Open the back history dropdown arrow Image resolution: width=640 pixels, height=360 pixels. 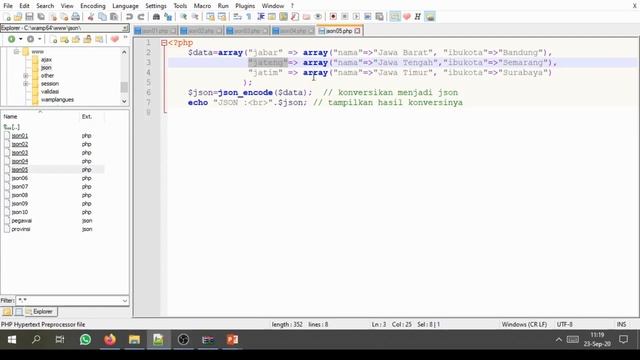20,39
